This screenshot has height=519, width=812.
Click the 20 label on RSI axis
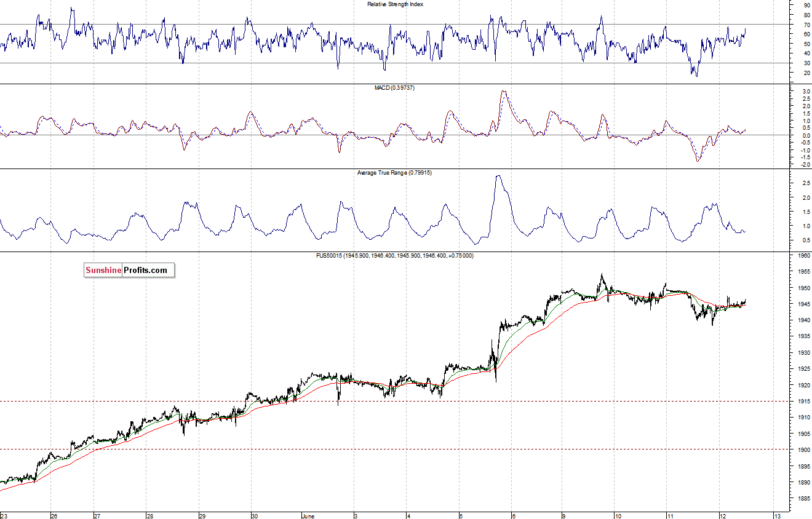(x=807, y=73)
